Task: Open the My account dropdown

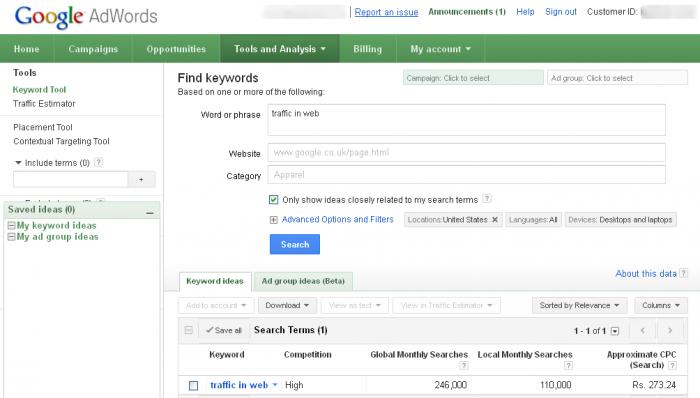Action: [441, 49]
